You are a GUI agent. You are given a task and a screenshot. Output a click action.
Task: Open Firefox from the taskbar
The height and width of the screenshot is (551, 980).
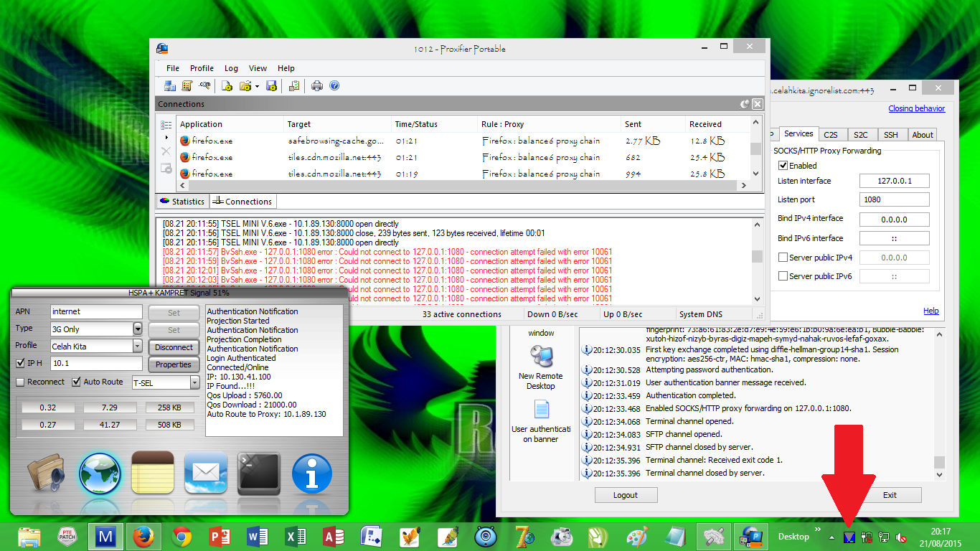point(143,537)
